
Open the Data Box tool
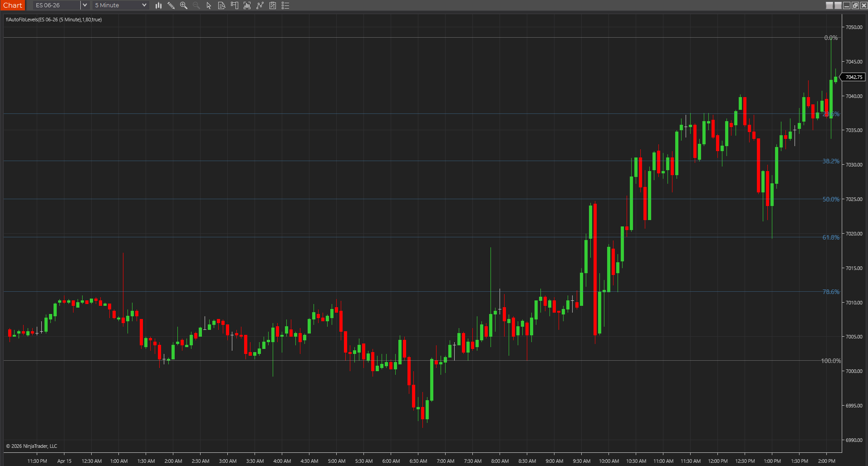(x=222, y=5)
